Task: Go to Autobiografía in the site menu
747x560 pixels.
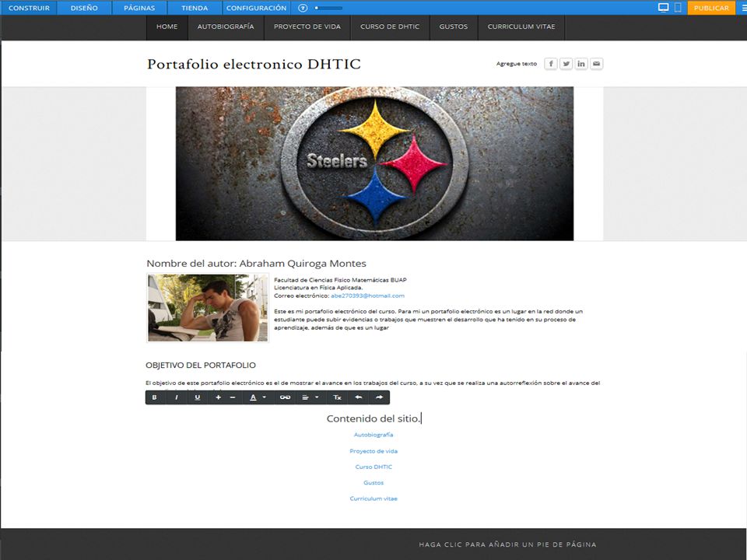Action: coord(226,26)
